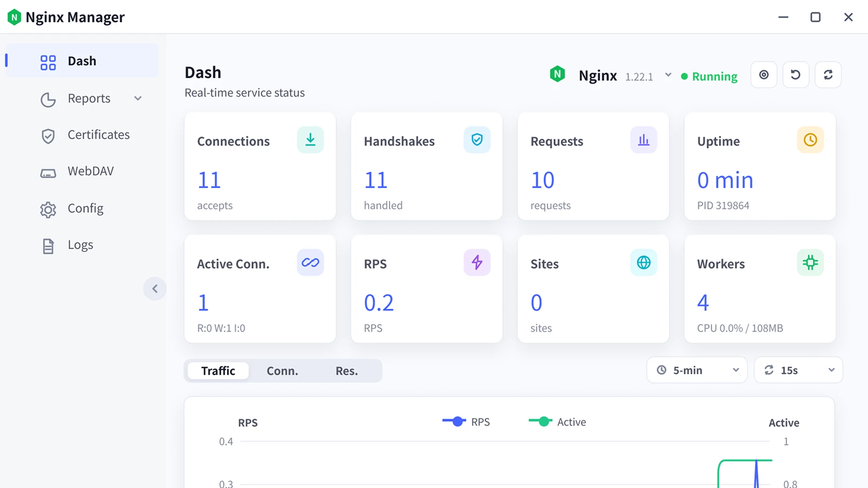Click the Logs document icon
868x488 pixels.
48,246
